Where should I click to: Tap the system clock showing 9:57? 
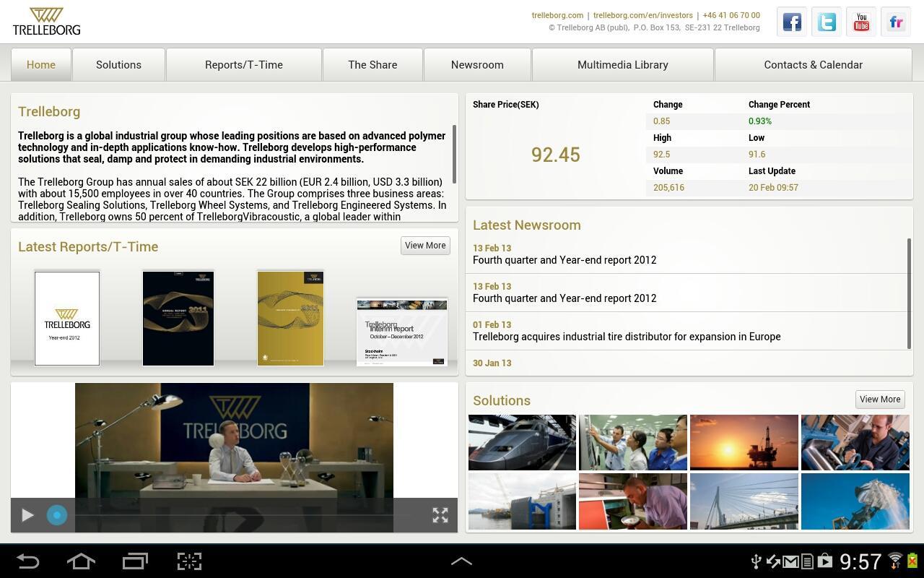coord(860,561)
